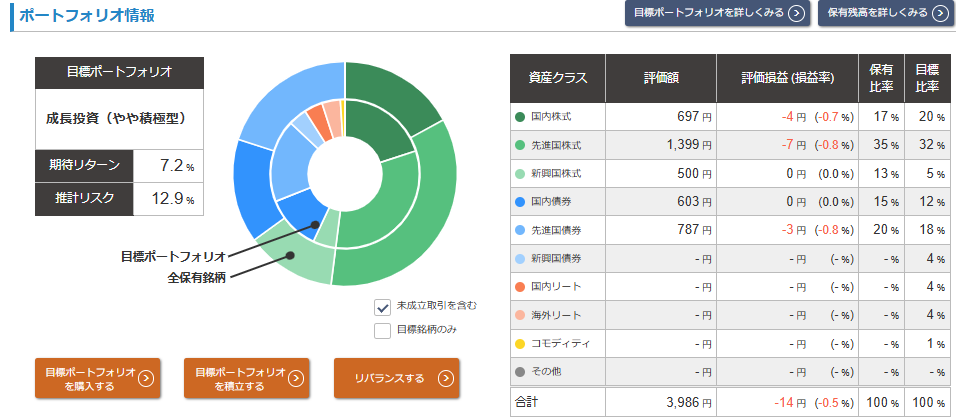Image resolution: width=956 pixels, height=418 pixels.
Task: Select the 資産クラス column header
Action: (x=557, y=78)
